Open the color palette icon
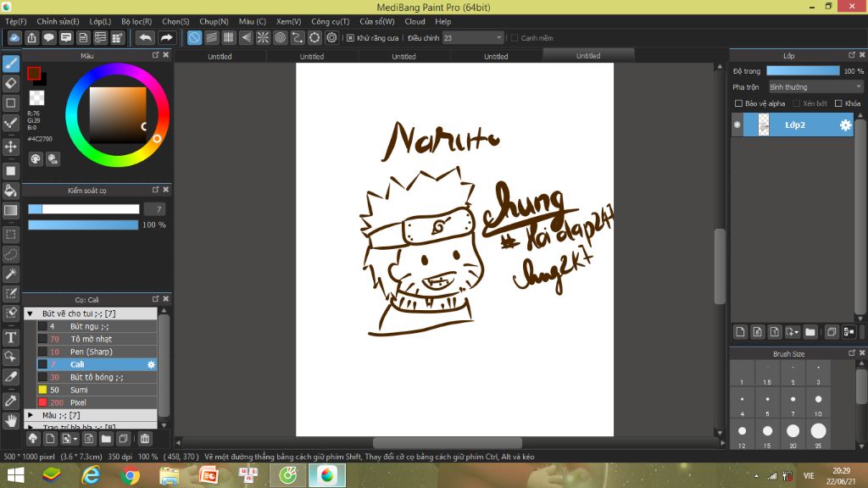The height and width of the screenshot is (488, 868). pyautogui.click(x=36, y=159)
